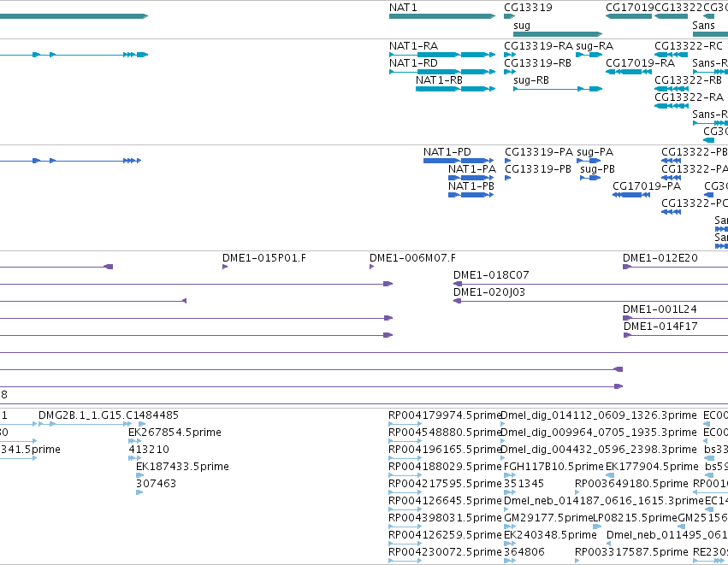The image size is (728, 565).
Task: Click the CG13322-RC transcript label
Action: (x=689, y=46)
